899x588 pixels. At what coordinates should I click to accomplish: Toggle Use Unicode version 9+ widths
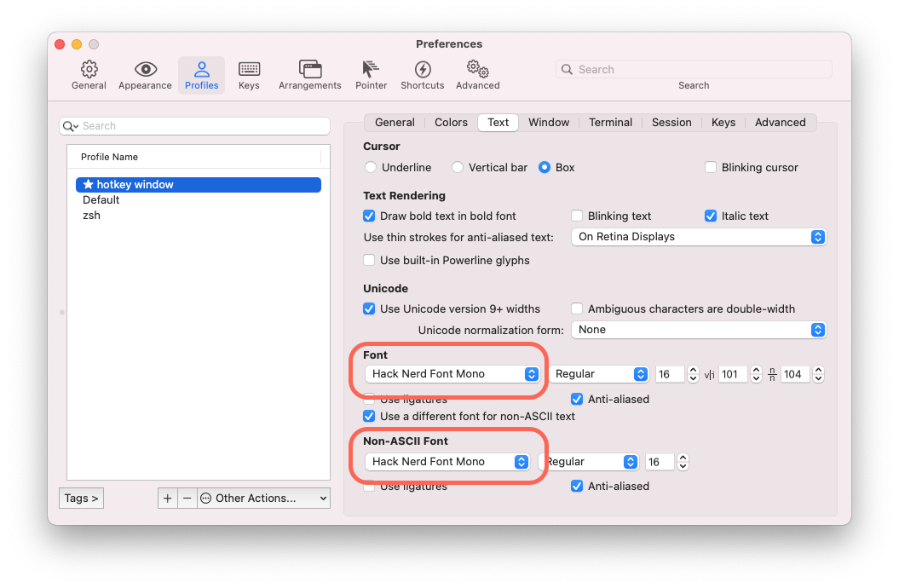point(369,308)
